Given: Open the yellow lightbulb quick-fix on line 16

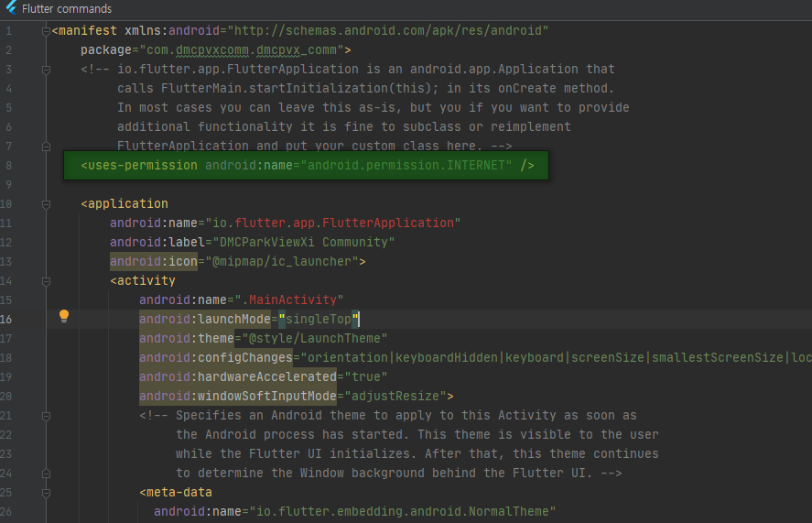Looking at the screenshot, I should point(64,316).
